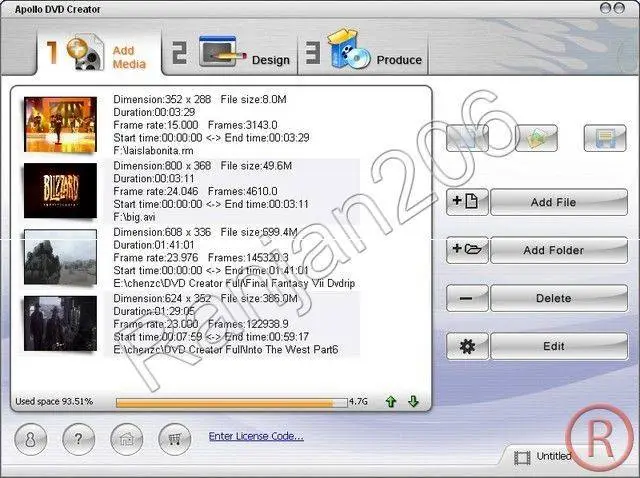Viewport: 640px width, 478px height.
Task: Click Dimension:800 x 368 text
Action: coord(162,166)
